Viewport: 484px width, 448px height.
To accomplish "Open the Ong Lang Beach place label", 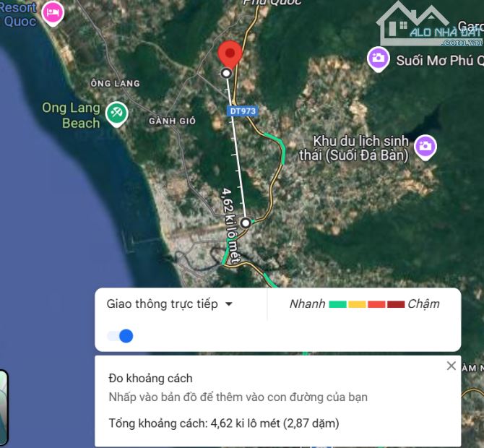I will point(71,116).
